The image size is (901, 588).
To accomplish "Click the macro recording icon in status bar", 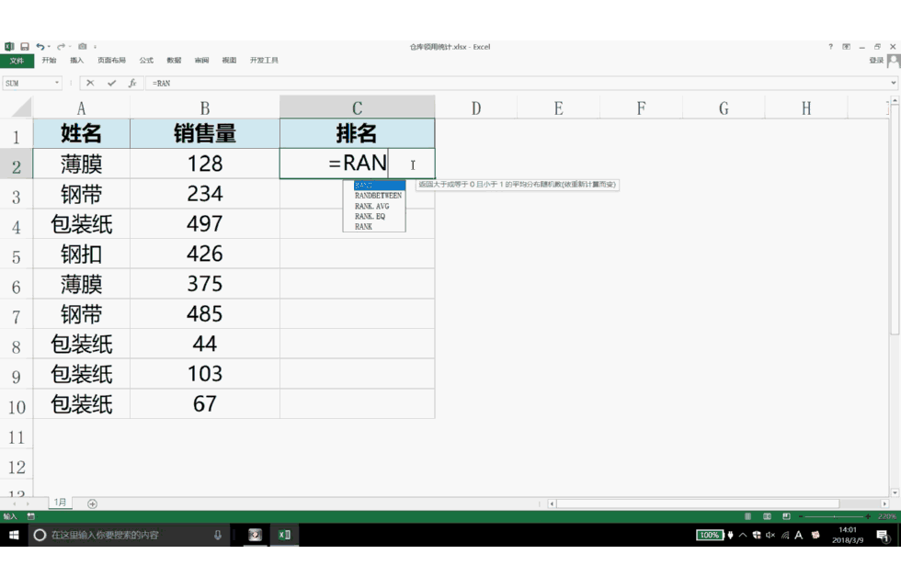I will (x=31, y=516).
